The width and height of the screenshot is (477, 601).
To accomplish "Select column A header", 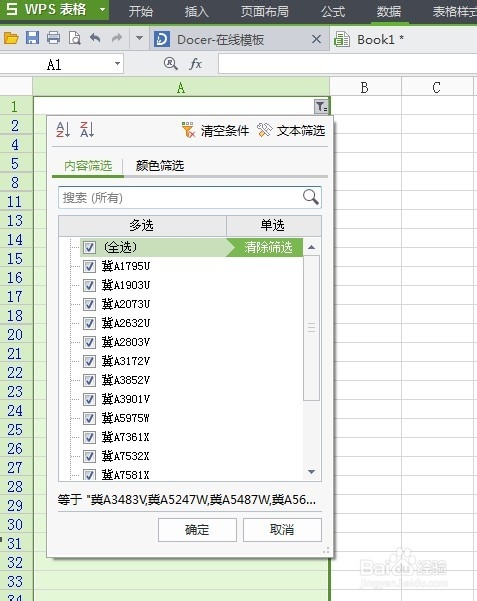I will coord(181,87).
